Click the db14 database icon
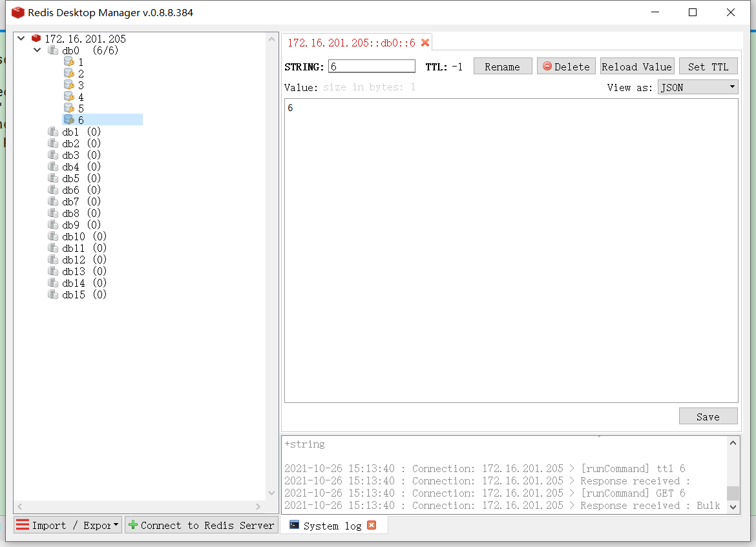Screen dimensions: 756x547 tap(53, 282)
